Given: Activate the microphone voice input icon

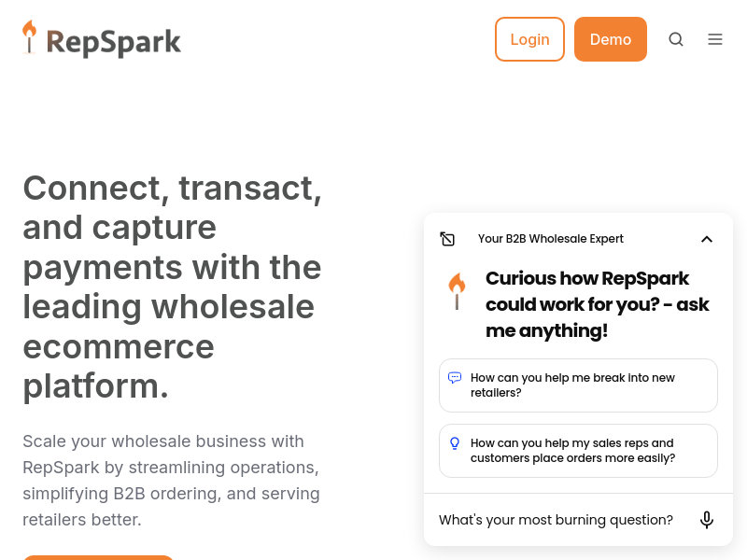Looking at the screenshot, I should click(707, 520).
